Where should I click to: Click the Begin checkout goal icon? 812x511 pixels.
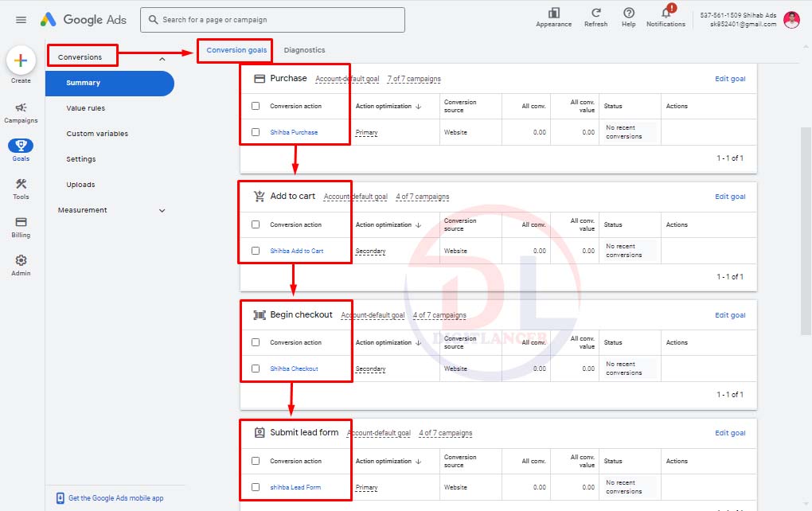(260, 314)
